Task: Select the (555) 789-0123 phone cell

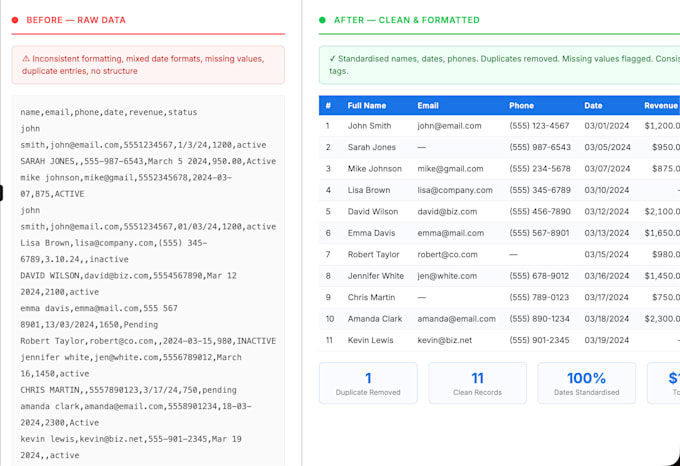Action: coord(539,297)
